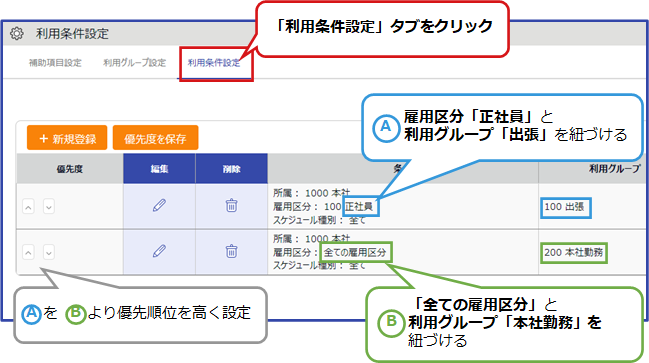Click the trash delete icon in first row
This screenshot has height=363, width=649.
[231, 205]
